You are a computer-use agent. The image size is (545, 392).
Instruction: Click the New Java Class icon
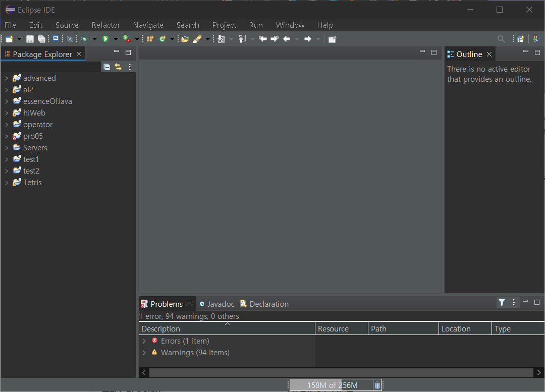coord(162,39)
